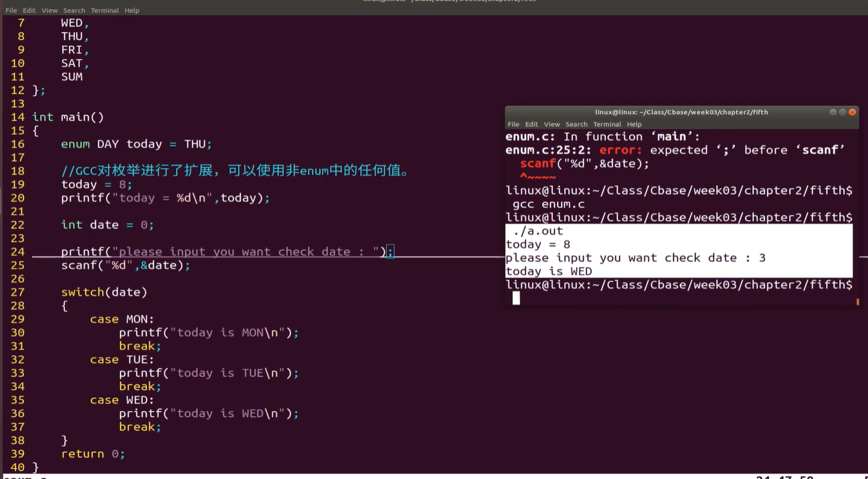Click line number 14 in the editor gutter

click(x=17, y=117)
